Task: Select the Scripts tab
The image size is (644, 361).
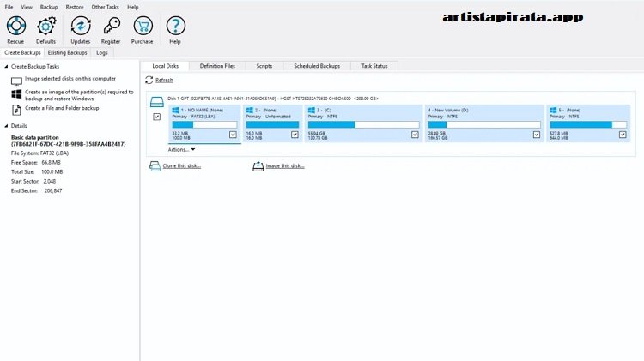Action: pyautogui.click(x=264, y=66)
